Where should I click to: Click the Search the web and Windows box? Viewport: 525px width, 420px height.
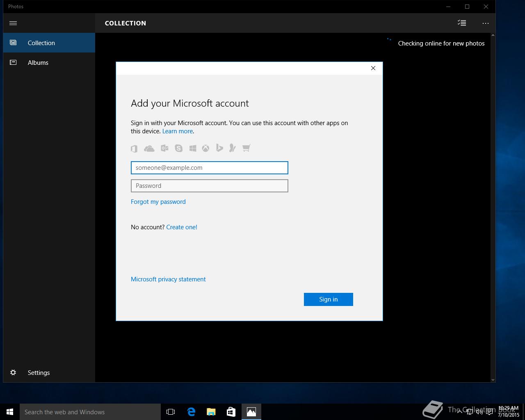point(90,412)
